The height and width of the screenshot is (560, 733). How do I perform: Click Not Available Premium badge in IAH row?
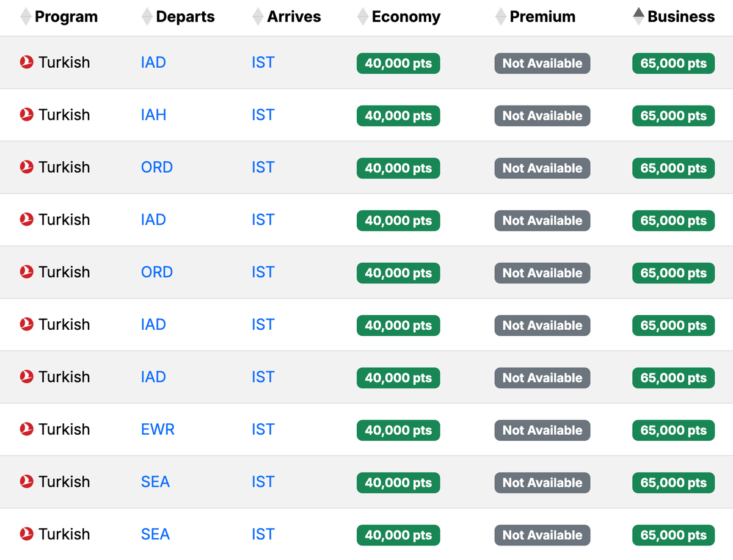tap(542, 115)
